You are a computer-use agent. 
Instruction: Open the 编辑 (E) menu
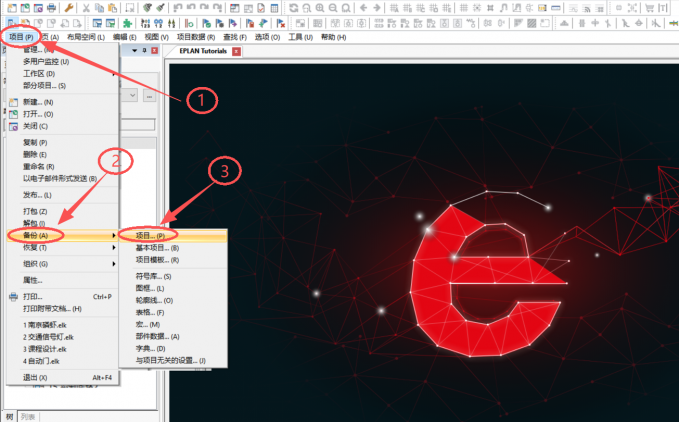point(124,37)
